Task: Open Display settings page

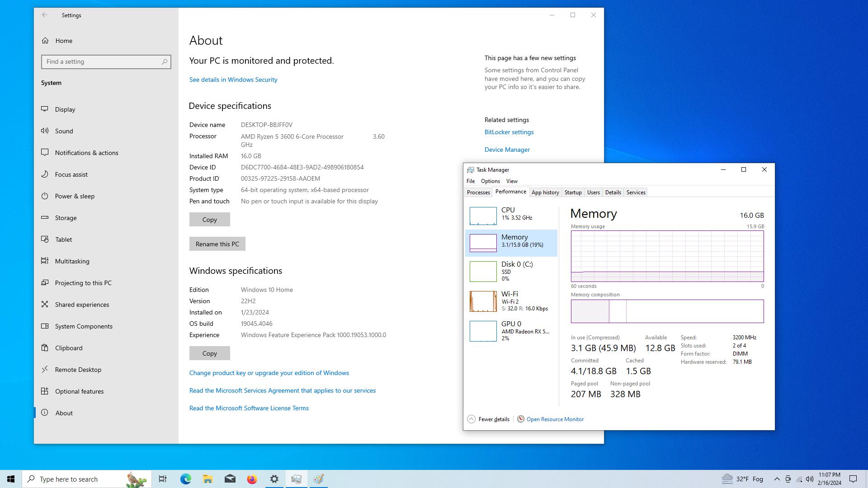Action: click(x=106, y=109)
